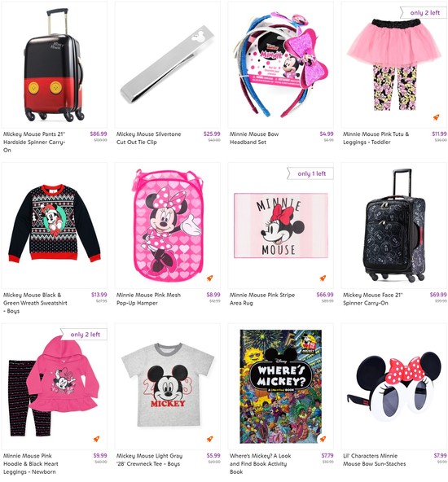Click rocket icon on Light Gray Crewneck Tee

209,439
